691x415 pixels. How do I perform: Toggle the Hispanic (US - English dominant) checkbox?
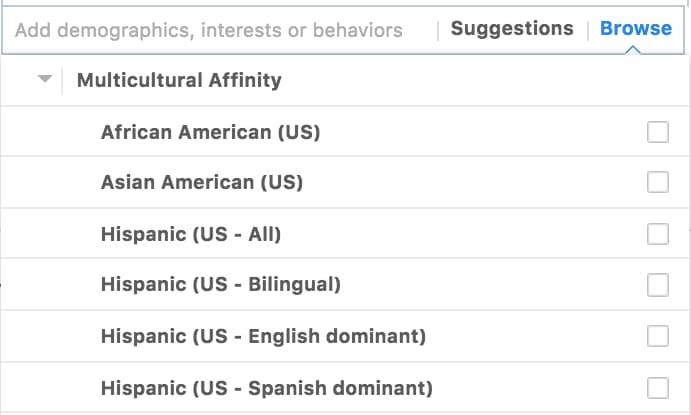658,336
